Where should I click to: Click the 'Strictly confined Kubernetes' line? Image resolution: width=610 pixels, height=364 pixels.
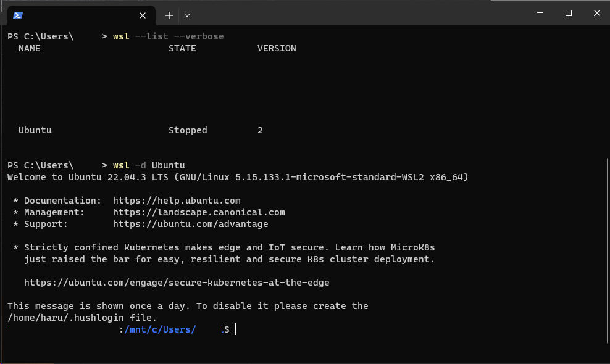[x=230, y=248]
